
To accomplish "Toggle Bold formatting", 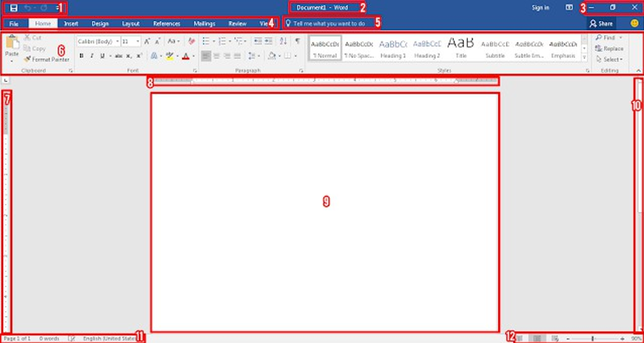I will (x=81, y=56).
